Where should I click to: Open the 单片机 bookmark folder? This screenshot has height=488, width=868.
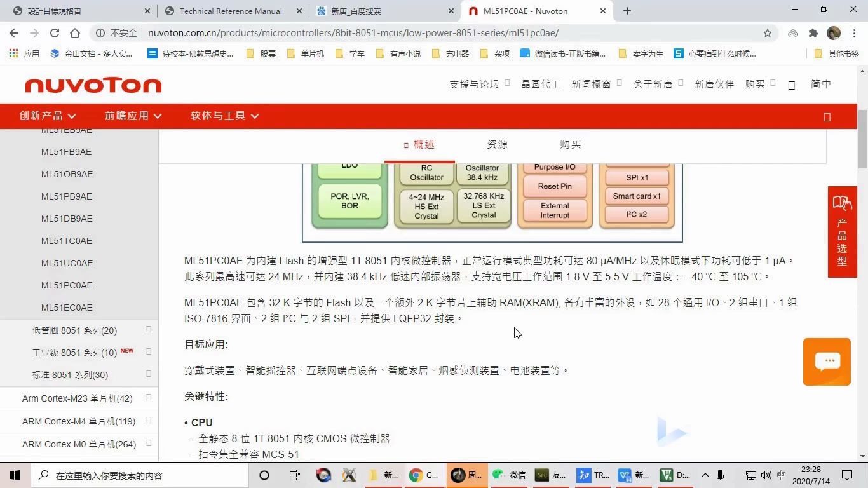pyautogui.click(x=305, y=54)
